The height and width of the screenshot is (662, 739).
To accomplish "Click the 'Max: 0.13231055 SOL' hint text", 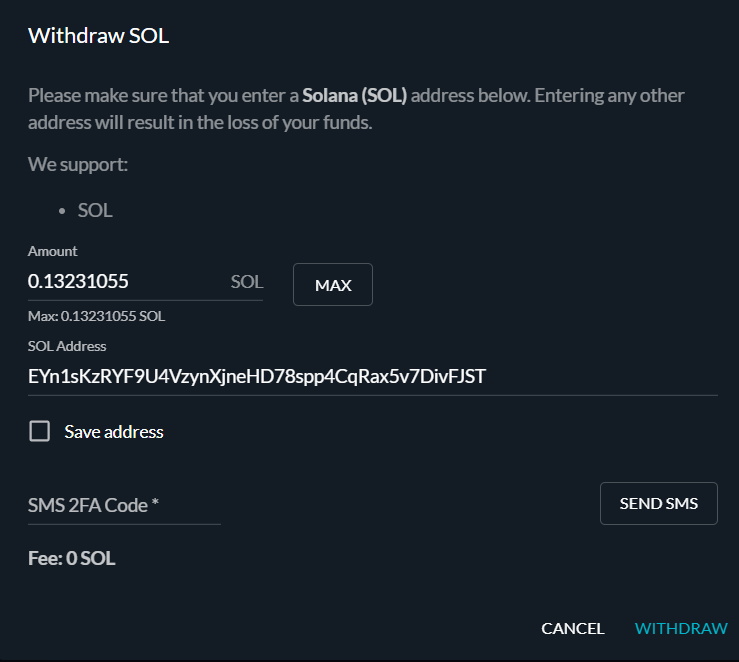I will pyautogui.click(x=97, y=316).
